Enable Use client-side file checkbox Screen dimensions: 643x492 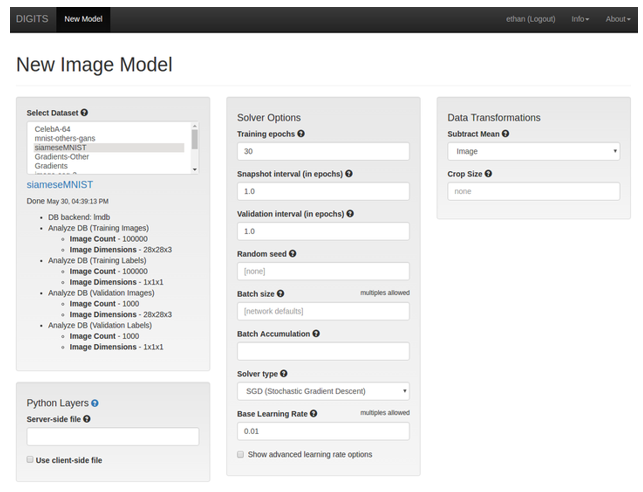coord(30,460)
